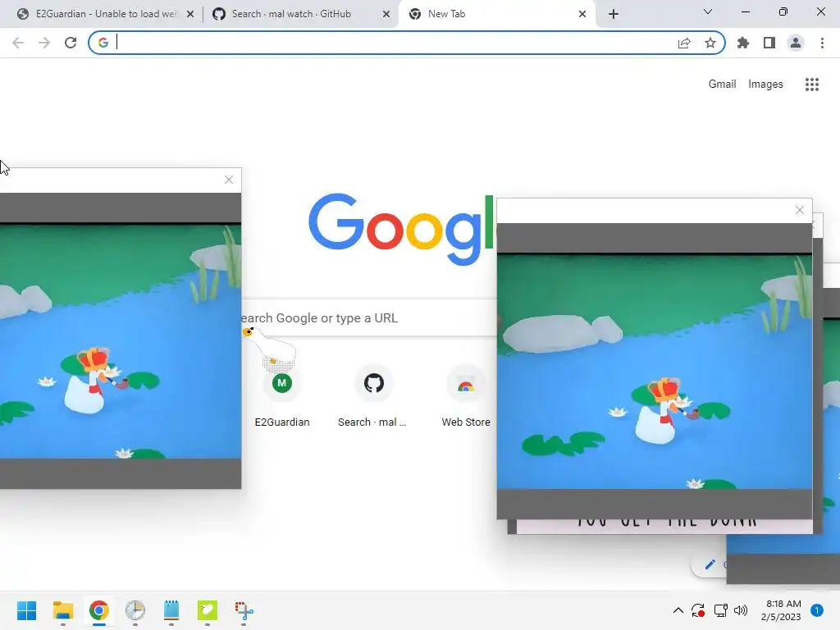Open the Google apps grid

coord(812,84)
